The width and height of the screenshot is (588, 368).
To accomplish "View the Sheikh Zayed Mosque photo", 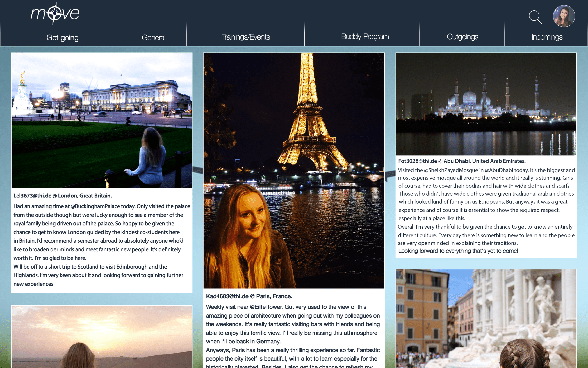I will [486, 104].
